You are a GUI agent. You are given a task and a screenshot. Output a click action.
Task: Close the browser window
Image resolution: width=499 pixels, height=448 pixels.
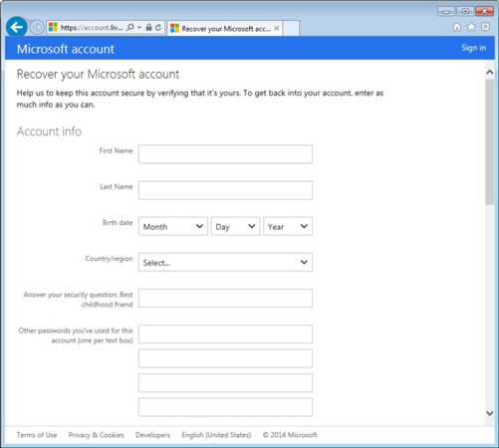[x=484, y=12]
